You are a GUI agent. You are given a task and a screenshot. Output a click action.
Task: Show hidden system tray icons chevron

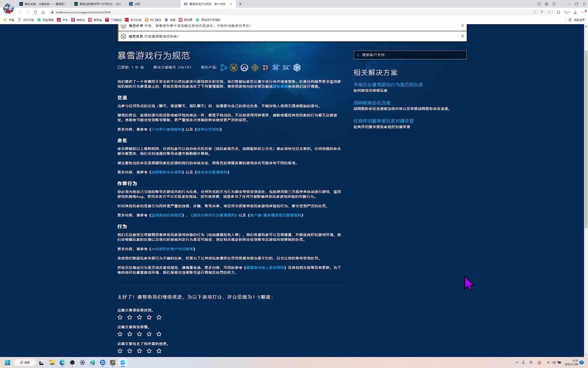tap(517, 362)
